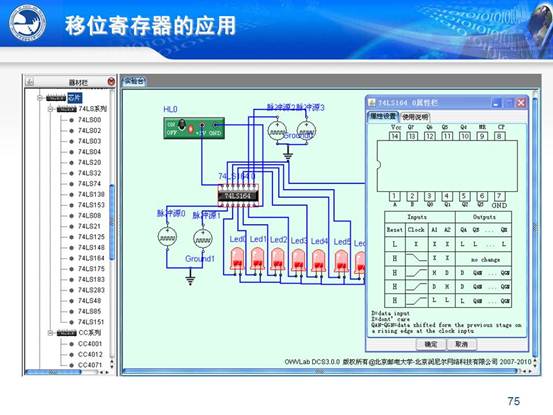The height and width of the screenshot is (415, 553).
Task: Select 74LS00 in the component tree
Action: [x=89, y=120]
